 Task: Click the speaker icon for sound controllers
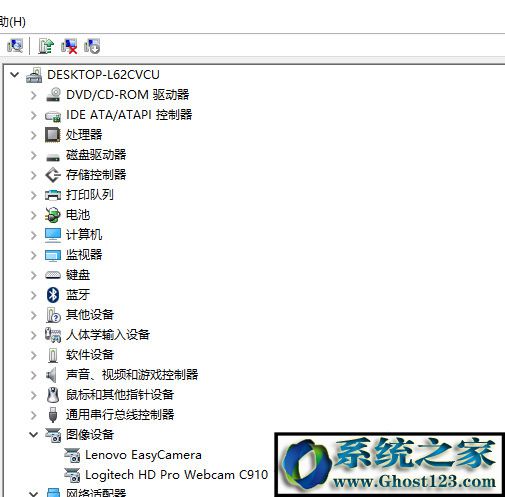coord(52,375)
